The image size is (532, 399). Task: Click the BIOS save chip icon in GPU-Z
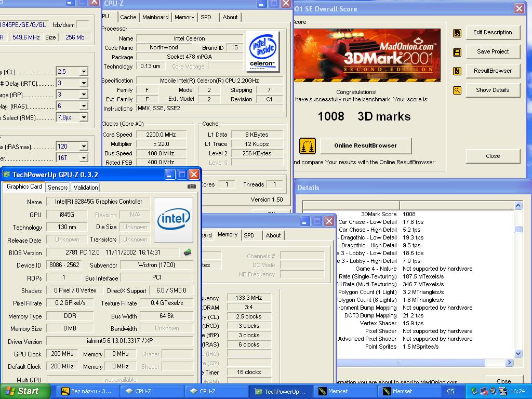[187, 252]
